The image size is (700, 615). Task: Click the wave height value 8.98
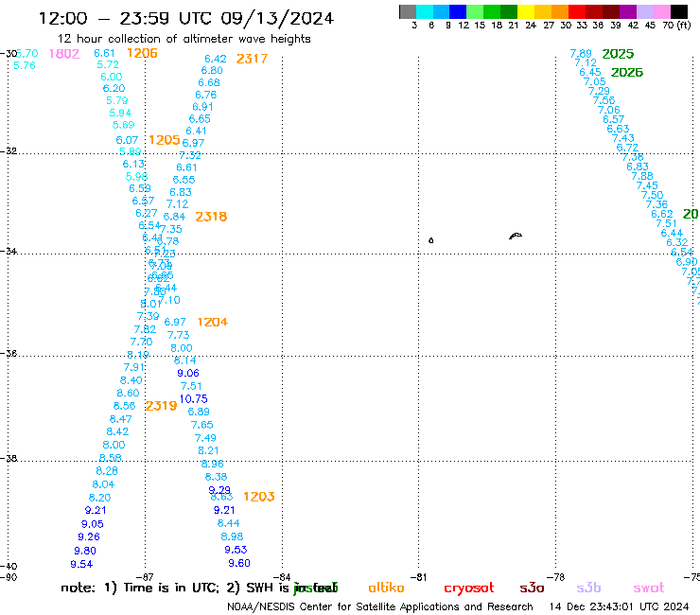[232, 536]
